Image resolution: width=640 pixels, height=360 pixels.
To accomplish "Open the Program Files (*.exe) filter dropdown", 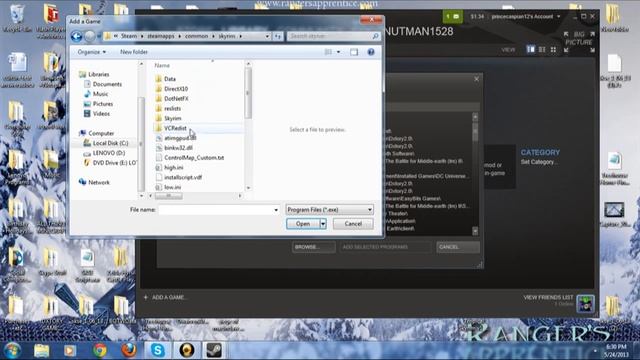I will (329, 210).
